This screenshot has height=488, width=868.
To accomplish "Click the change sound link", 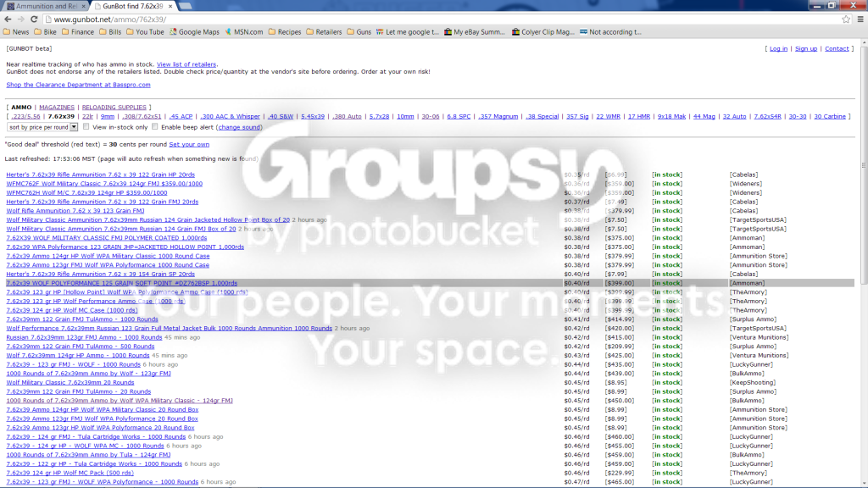I will 239,127.
